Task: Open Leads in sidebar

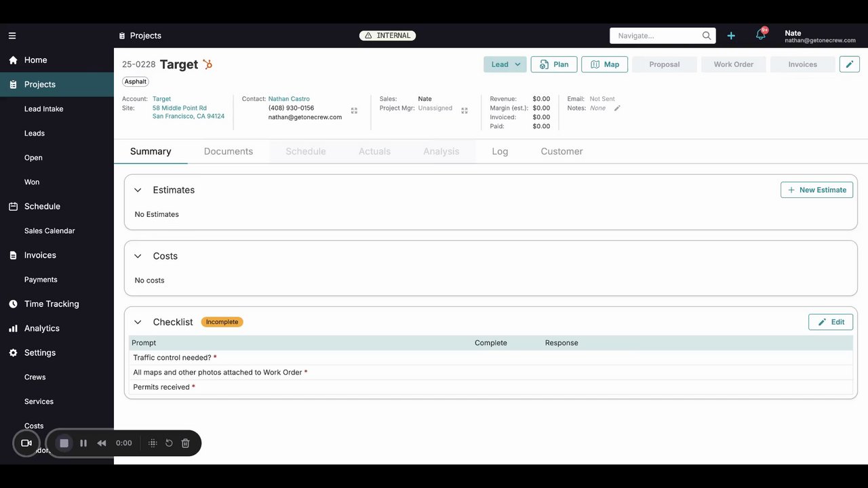Action: (x=35, y=134)
